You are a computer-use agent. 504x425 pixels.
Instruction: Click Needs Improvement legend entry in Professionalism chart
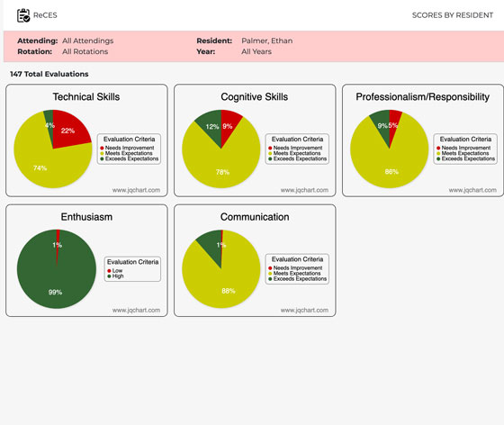pyautogui.click(x=463, y=148)
